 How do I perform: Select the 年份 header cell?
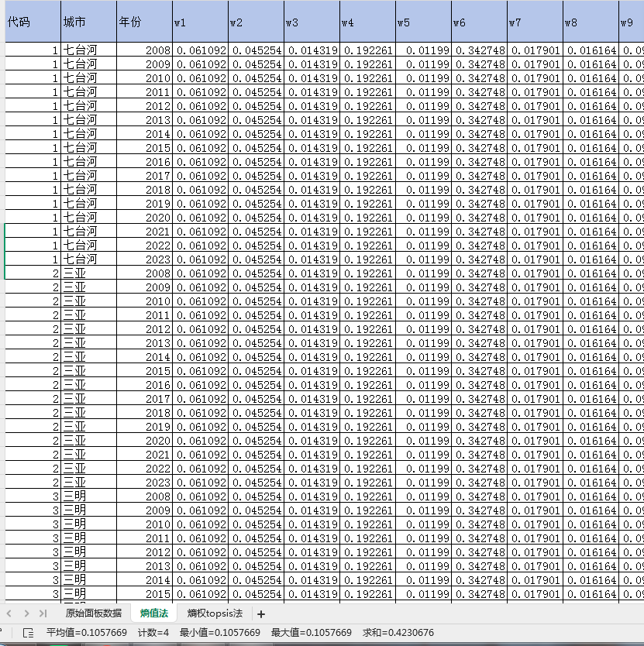tap(144, 22)
